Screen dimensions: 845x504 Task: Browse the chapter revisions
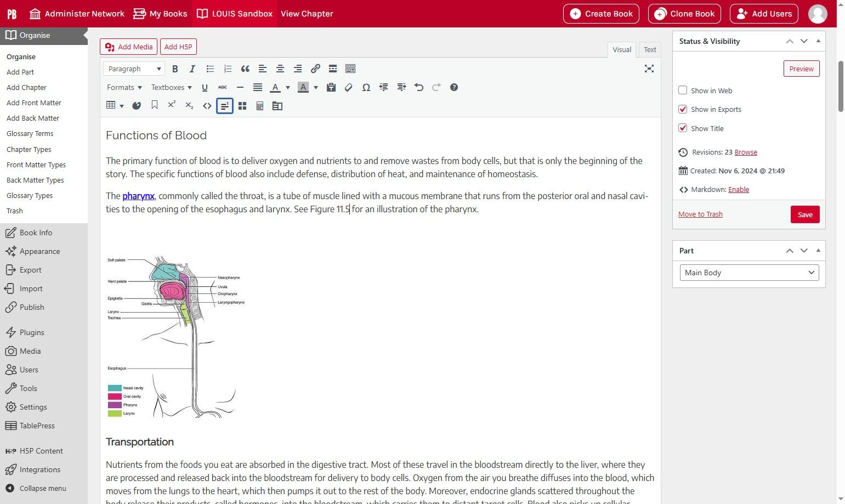pyautogui.click(x=746, y=152)
